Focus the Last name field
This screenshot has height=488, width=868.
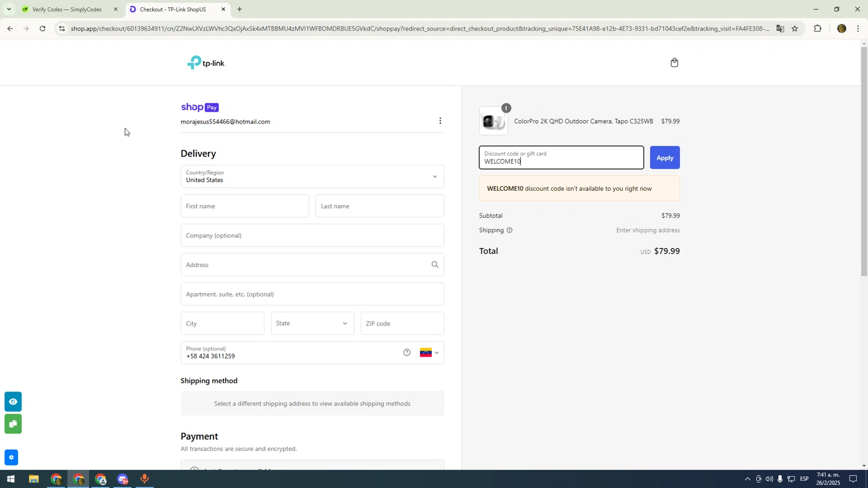(380, 206)
